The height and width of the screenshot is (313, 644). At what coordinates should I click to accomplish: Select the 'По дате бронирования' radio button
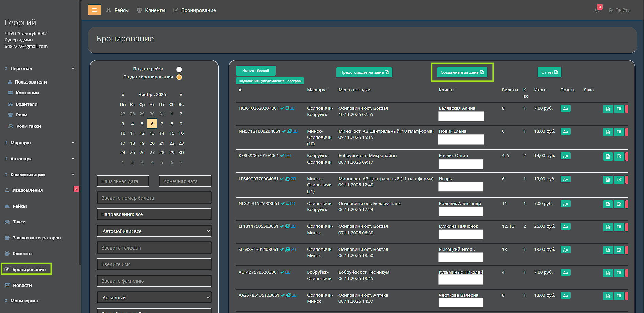(x=179, y=77)
